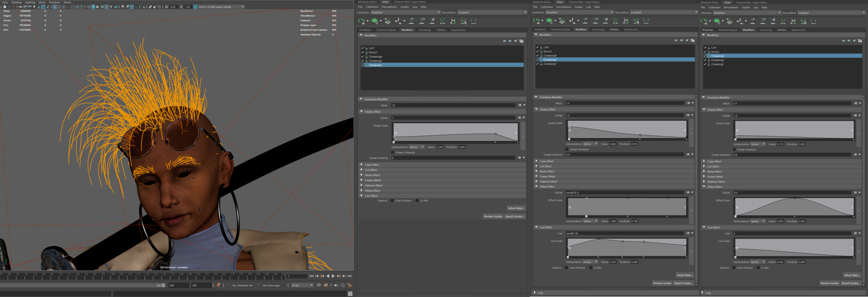This screenshot has width=868, height=297.
Task: Open the 24 fps frame rate dropdown
Action: pos(311,285)
